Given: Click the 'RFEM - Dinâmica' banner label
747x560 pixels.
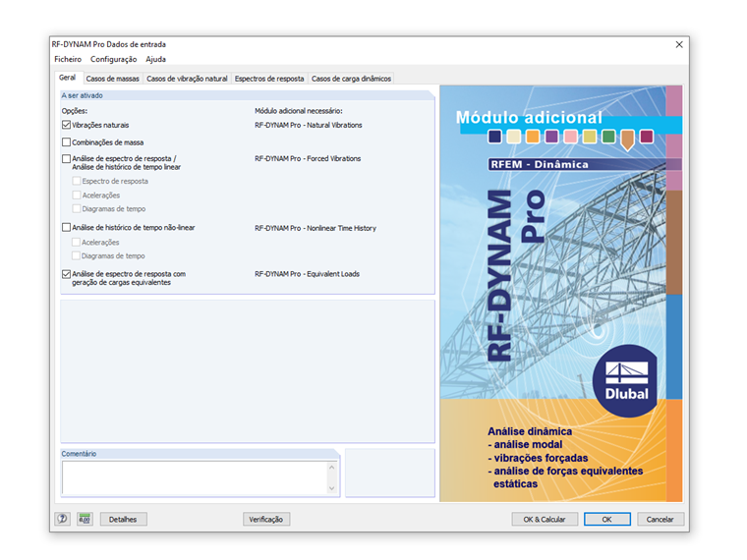Looking at the screenshot, I should pos(540,164).
